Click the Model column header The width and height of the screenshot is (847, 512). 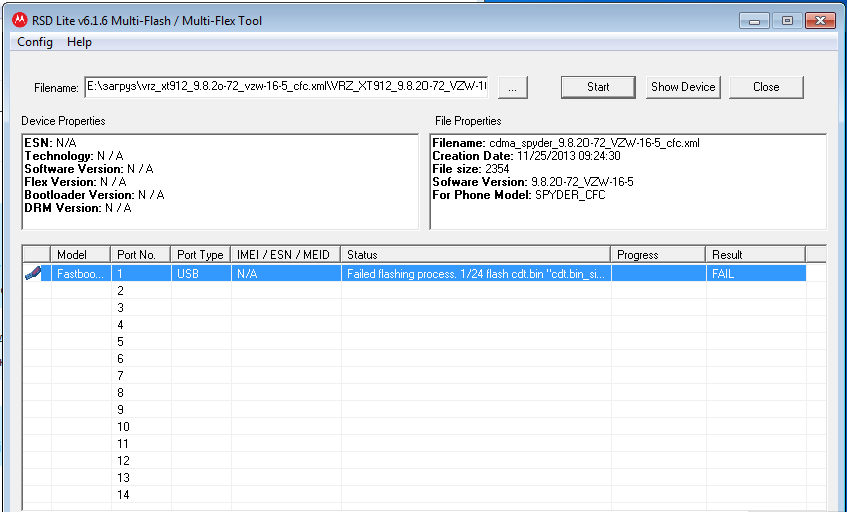(x=80, y=254)
